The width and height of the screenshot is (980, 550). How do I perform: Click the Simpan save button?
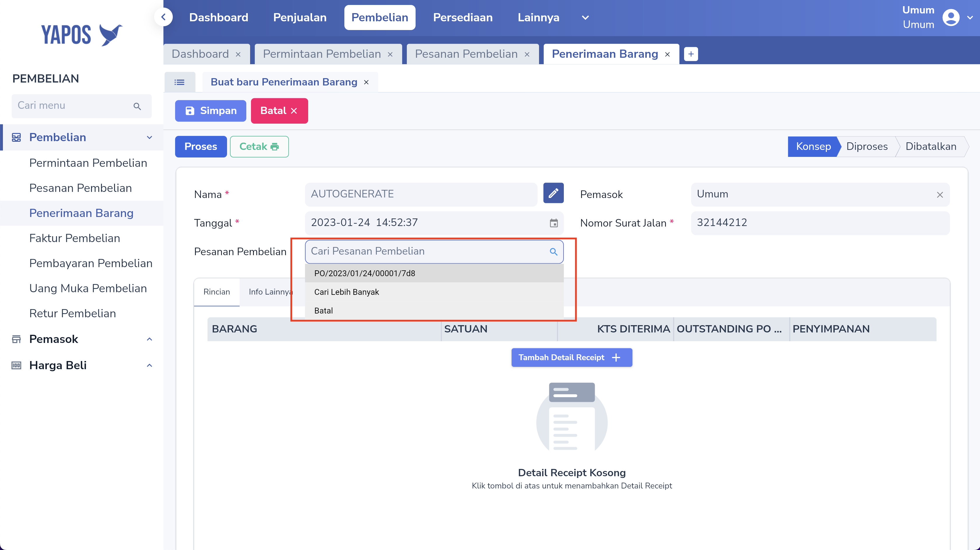(210, 111)
